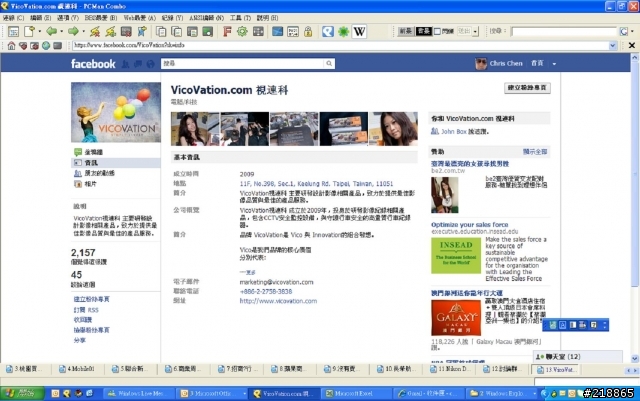Viewport: 640px width, 401px height.
Task: Open the 工具(T) menu
Action: click(240, 18)
